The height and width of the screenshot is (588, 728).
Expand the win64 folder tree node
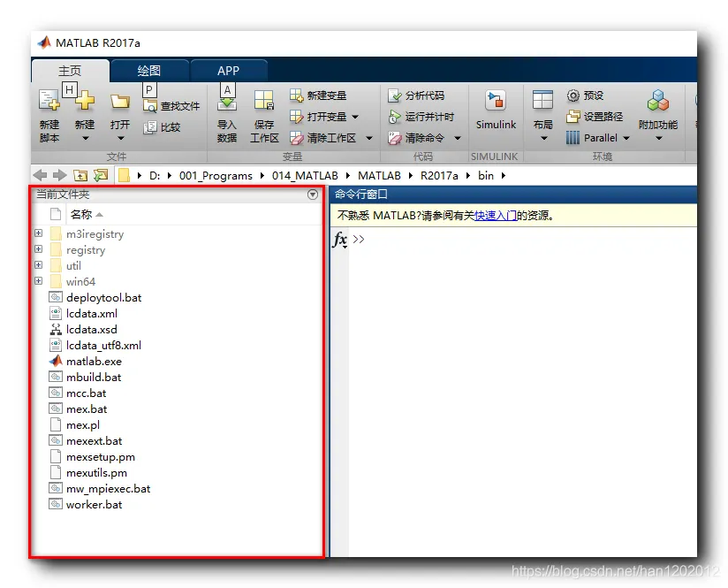39,281
